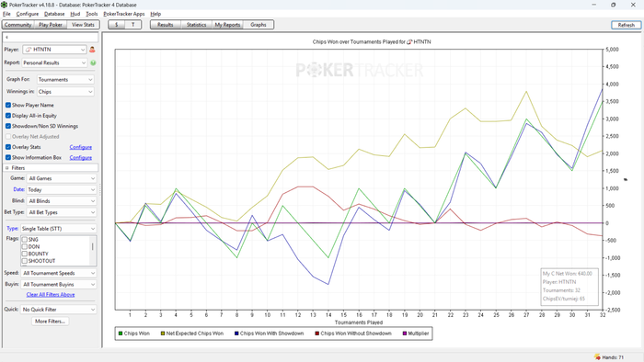
Task: Toggle Overlay Stats checkbox
Action: pyautogui.click(x=8, y=147)
